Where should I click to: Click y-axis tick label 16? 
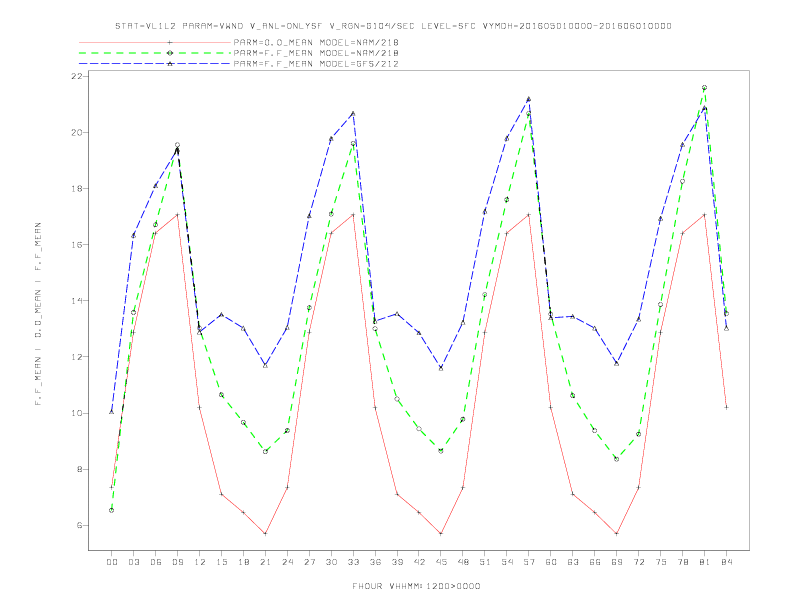point(77,244)
